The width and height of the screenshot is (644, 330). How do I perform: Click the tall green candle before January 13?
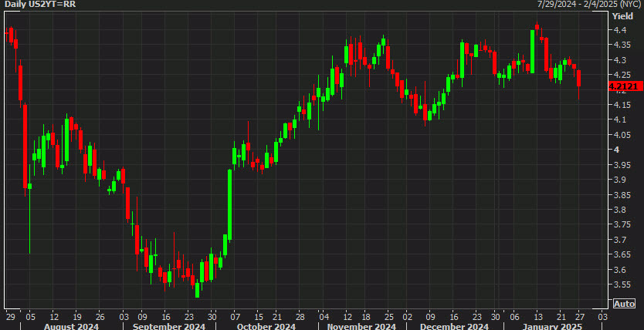(x=532, y=52)
